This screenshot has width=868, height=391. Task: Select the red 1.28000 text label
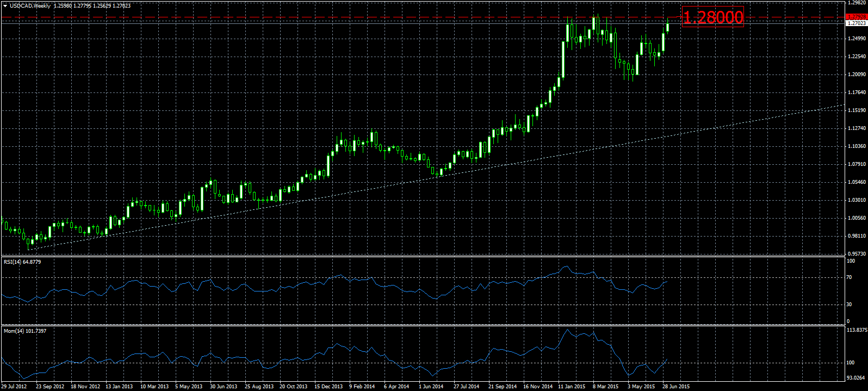pos(712,17)
